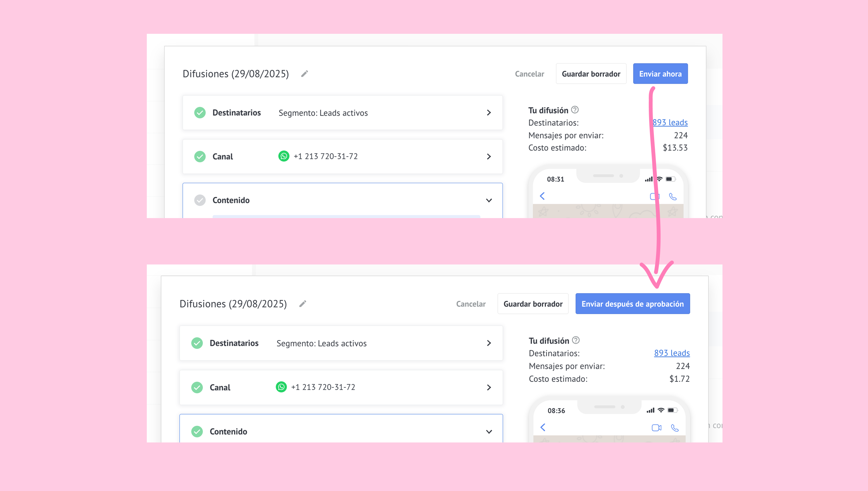Click top Guardar borrador button
The image size is (868, 491).
tap(591, 74)
